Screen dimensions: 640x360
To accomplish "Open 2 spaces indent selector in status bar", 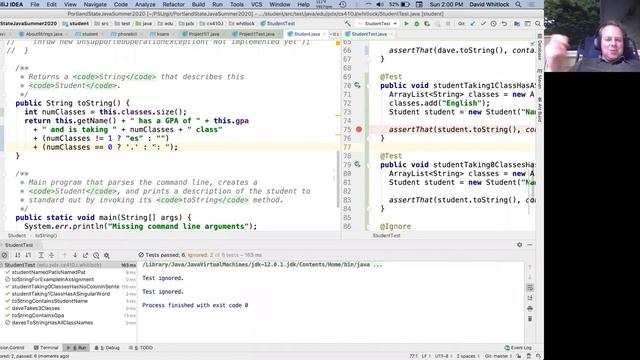I will 468,356.
